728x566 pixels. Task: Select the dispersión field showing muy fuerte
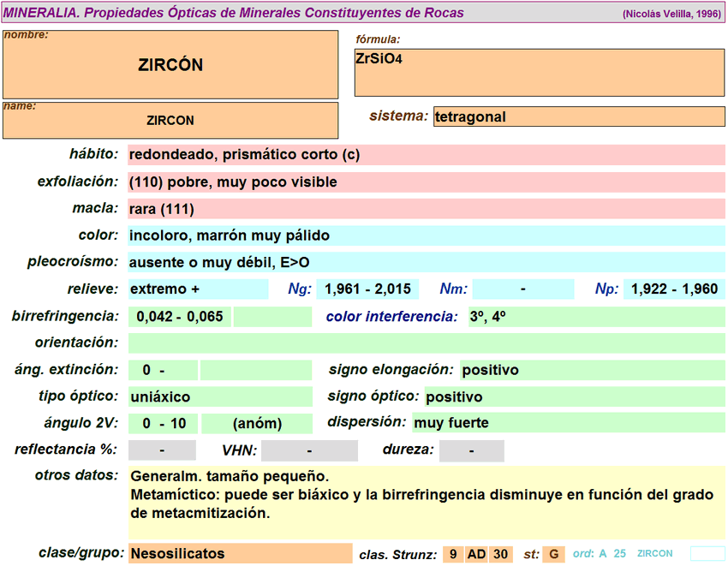568,423
